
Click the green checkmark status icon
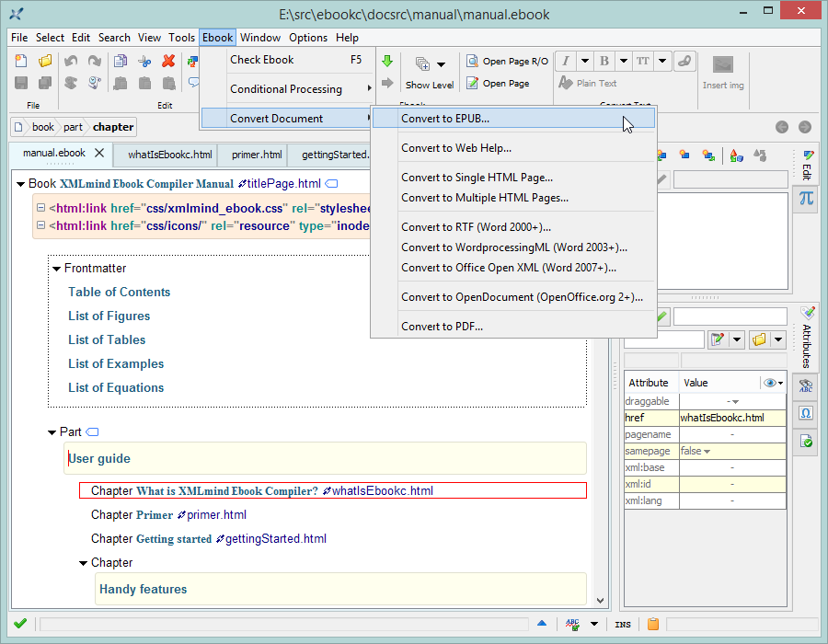[20, 624]
